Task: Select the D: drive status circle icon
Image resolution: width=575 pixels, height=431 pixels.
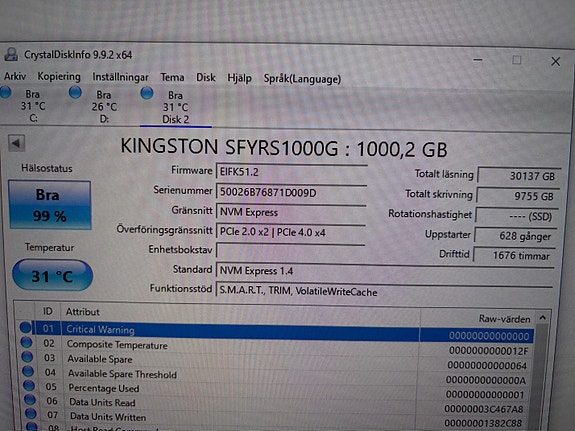Action: pyautogui.click(x=75, y=92)
